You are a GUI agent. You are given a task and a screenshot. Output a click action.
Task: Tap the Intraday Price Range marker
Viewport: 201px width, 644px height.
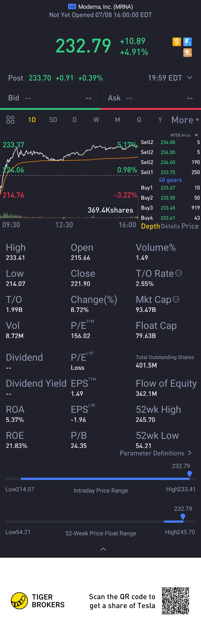(x=189, y=473)
